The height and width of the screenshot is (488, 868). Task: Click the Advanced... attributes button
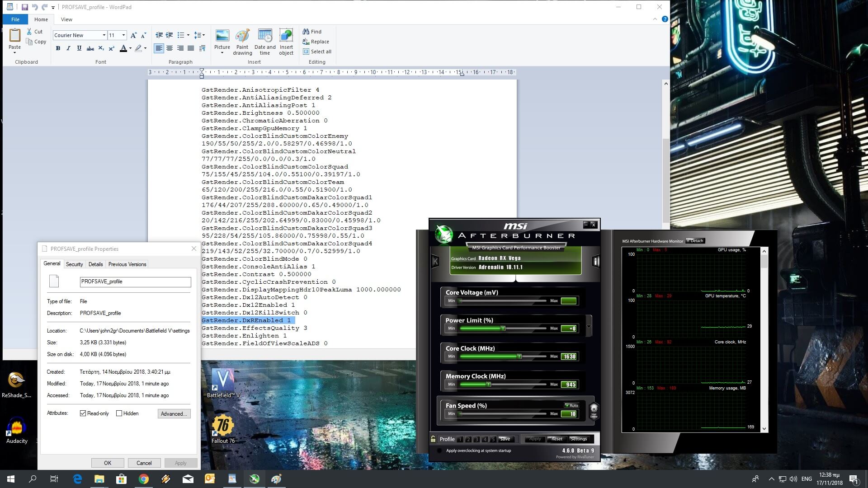tap(174, 414)
